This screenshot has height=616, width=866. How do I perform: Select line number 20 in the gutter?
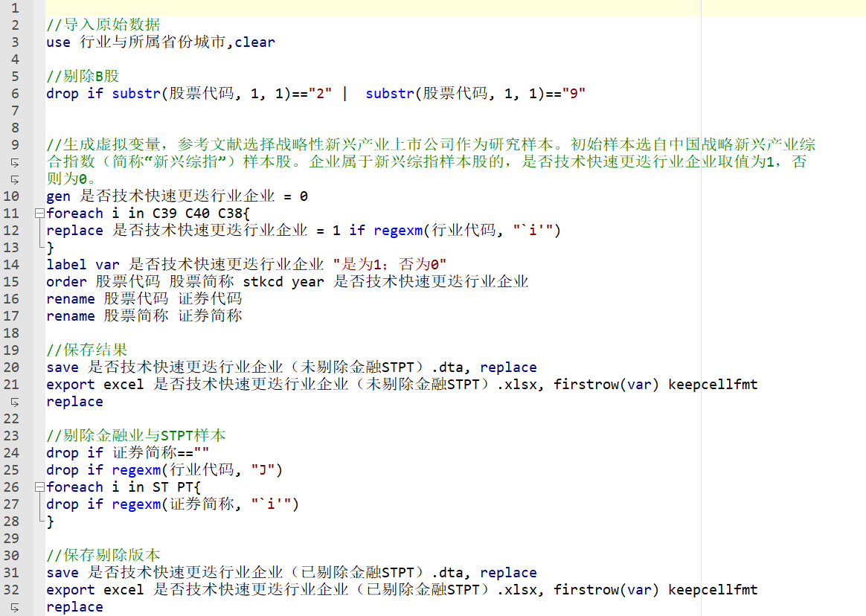[13, 368]
